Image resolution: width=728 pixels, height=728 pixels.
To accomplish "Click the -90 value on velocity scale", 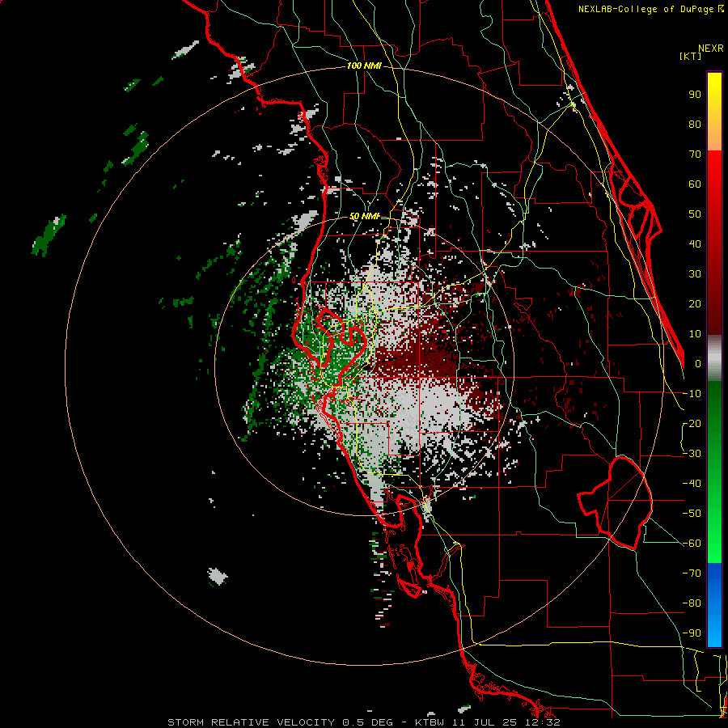I will tap(692, 633).
